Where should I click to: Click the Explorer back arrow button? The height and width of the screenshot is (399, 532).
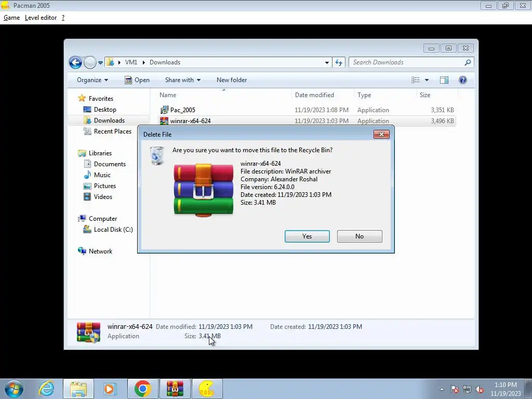click(75, 62)
